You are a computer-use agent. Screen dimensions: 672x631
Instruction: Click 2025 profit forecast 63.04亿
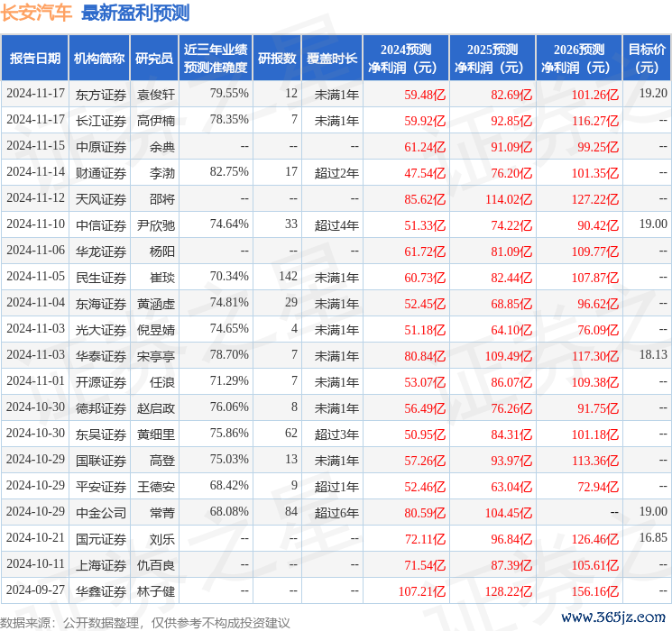[511, 487]
